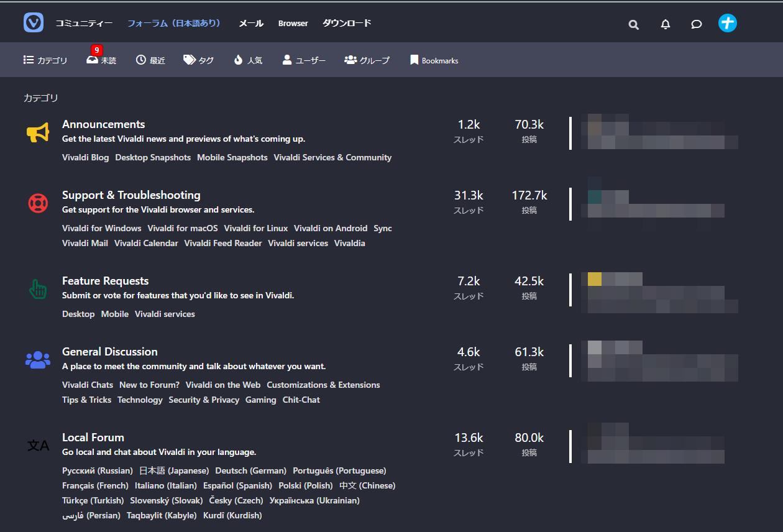The image size is (783, 532).
Task: Click 70.3k 投稿 count for Announcements
Action: [529, 131]
